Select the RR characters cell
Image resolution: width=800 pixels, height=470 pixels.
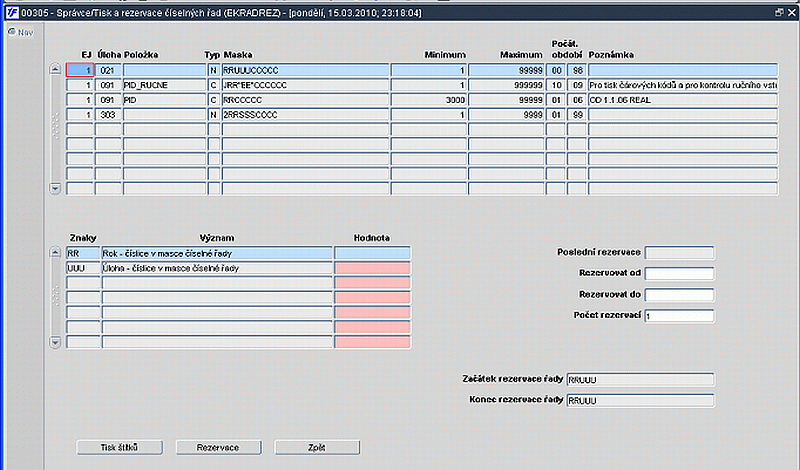[83, 254]
